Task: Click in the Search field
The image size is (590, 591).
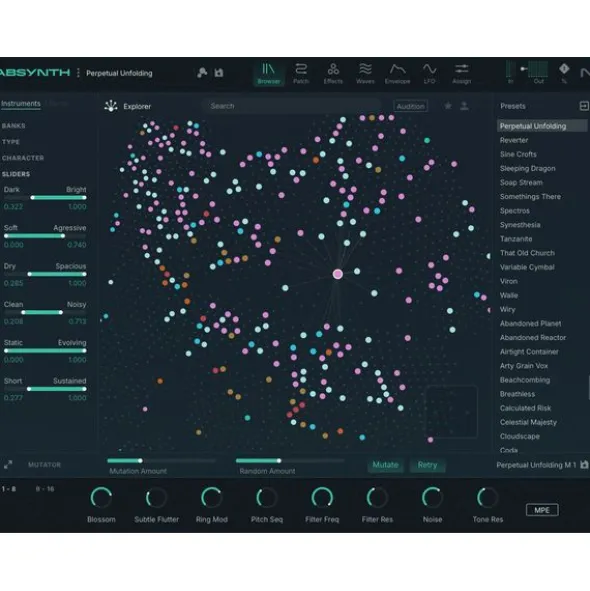Action: [x=292, y=106]
